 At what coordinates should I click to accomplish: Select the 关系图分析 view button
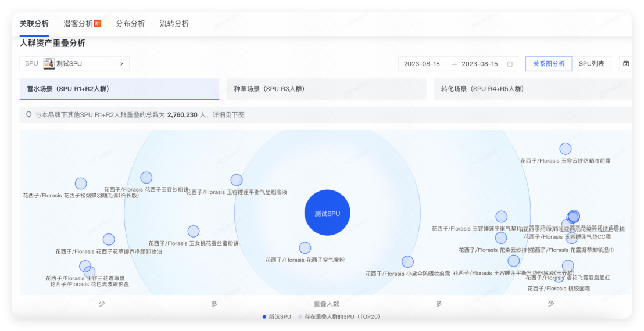(549, 63)
